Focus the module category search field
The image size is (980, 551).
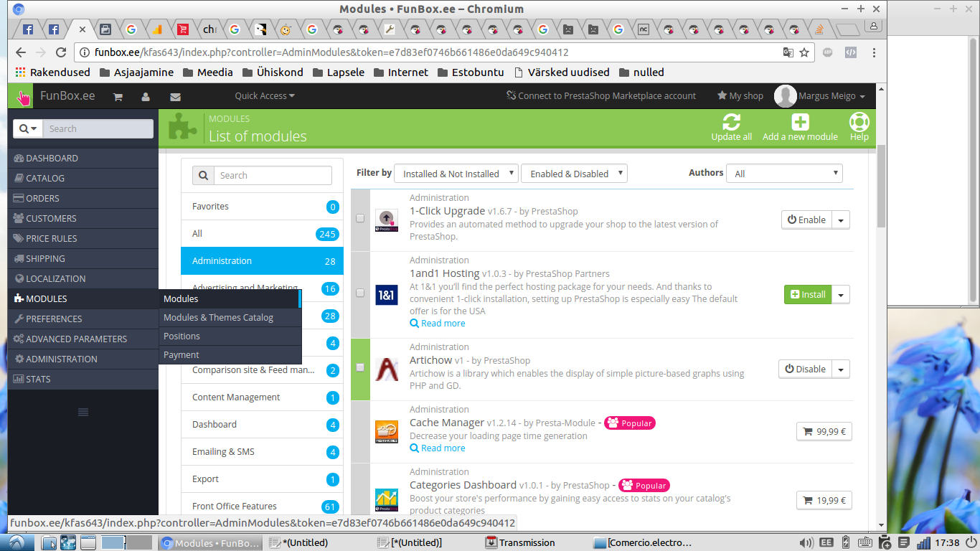click(x=273, y=175)
